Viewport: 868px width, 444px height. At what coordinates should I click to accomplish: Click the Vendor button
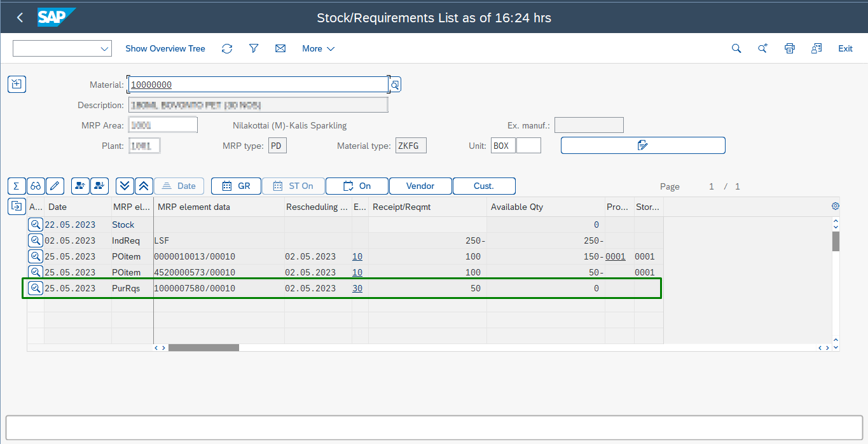click(x=420, y=186)
